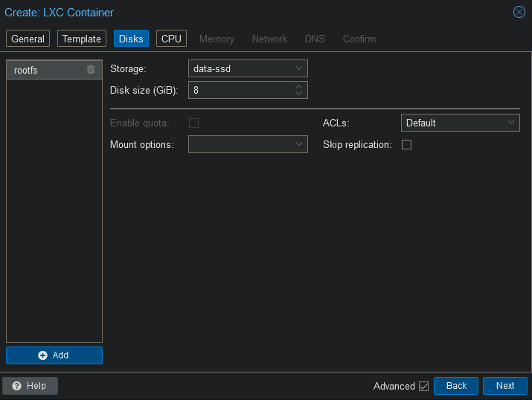
Task: Toggle the Advanced checkbox
Action: (424, 386)
